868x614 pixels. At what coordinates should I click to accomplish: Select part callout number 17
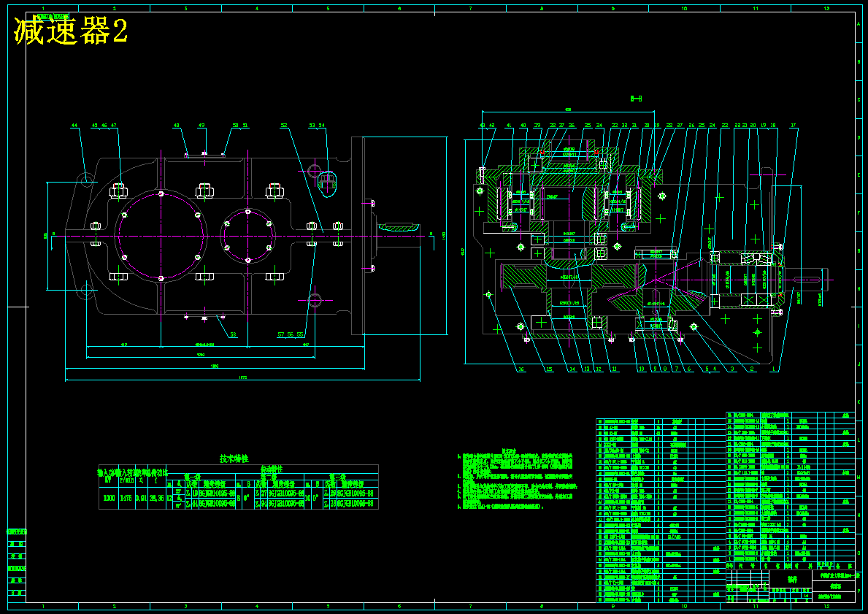[x=794, y=125]
